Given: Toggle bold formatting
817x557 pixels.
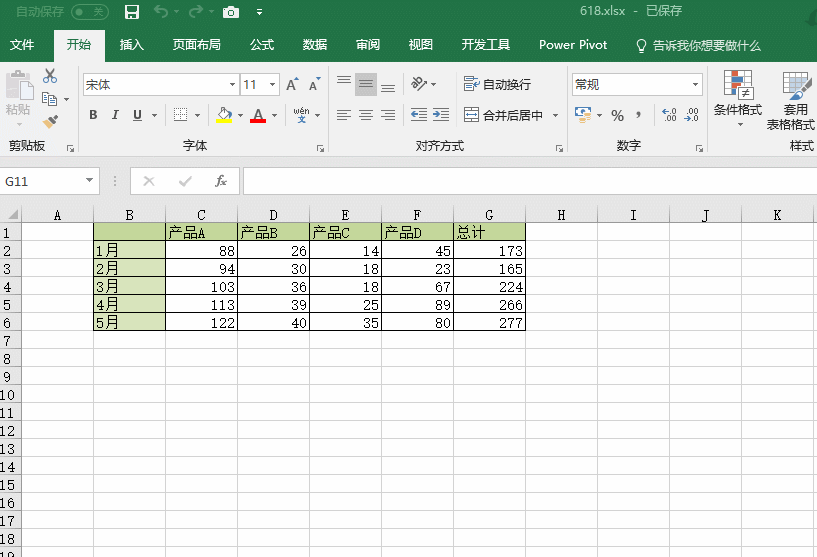Looking at the screenshot, I should pos(93,115).
